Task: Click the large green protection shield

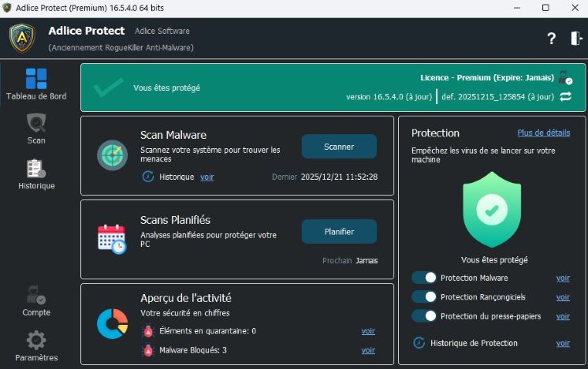Action: (492, 210)
